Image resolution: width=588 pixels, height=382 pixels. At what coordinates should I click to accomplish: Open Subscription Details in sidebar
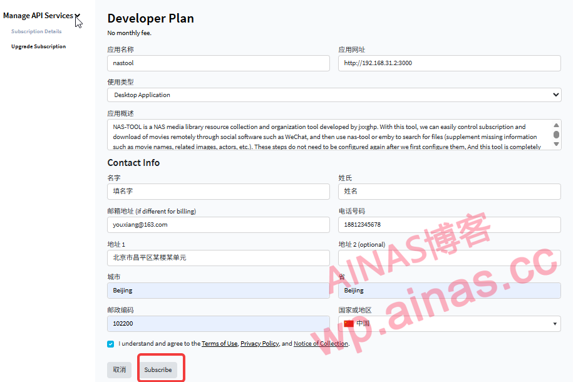click(36, 31)
